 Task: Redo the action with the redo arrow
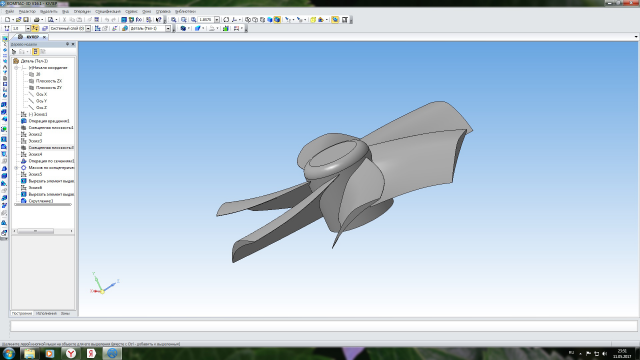[114, 20]
